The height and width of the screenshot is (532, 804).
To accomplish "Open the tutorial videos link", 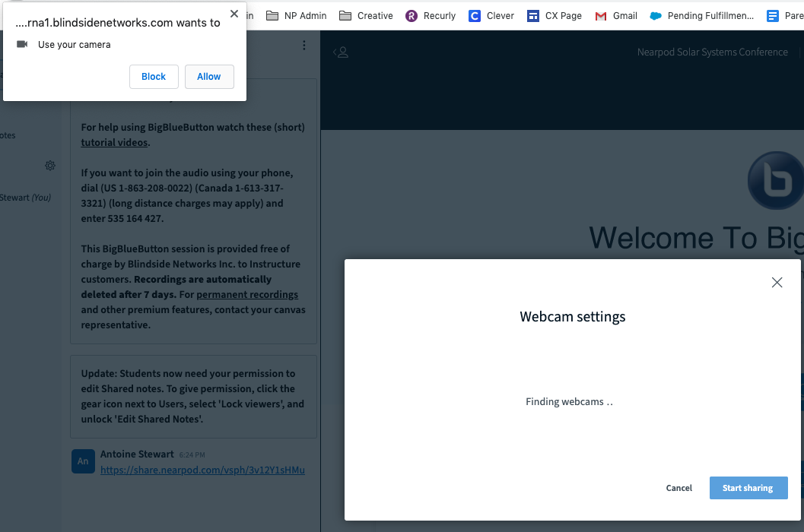I will pyautogui.click(x=115, y=142).
